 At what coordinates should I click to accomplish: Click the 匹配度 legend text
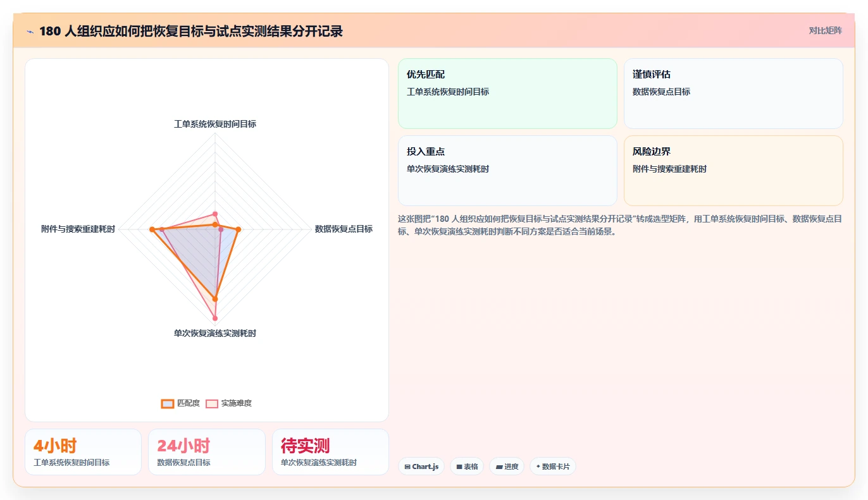point(188,403)
